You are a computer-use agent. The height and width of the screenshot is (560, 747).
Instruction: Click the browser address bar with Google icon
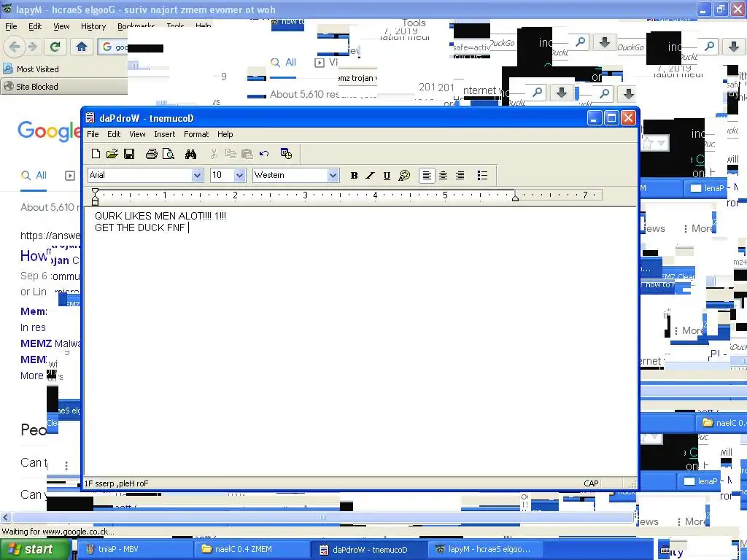pos(113,47)
